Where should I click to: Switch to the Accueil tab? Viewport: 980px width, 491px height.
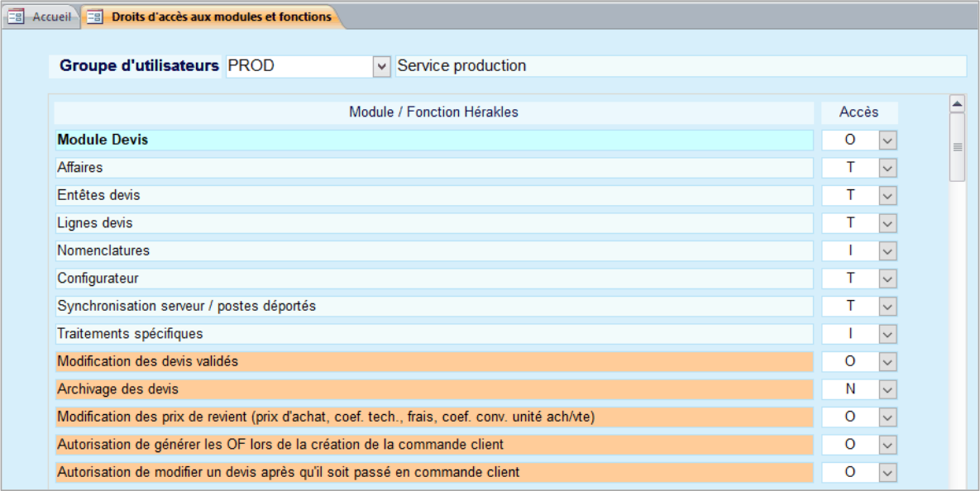point(50,17)
